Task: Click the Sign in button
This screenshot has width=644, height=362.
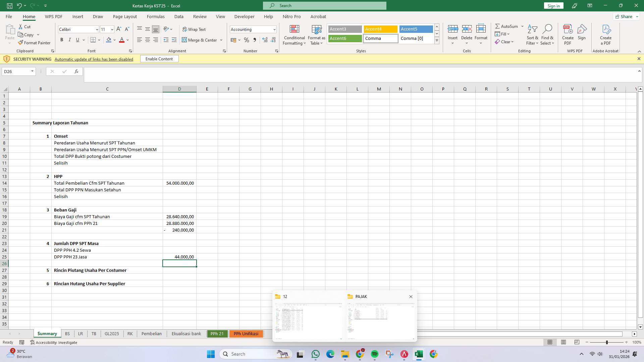Action: (x=553, y=5)
